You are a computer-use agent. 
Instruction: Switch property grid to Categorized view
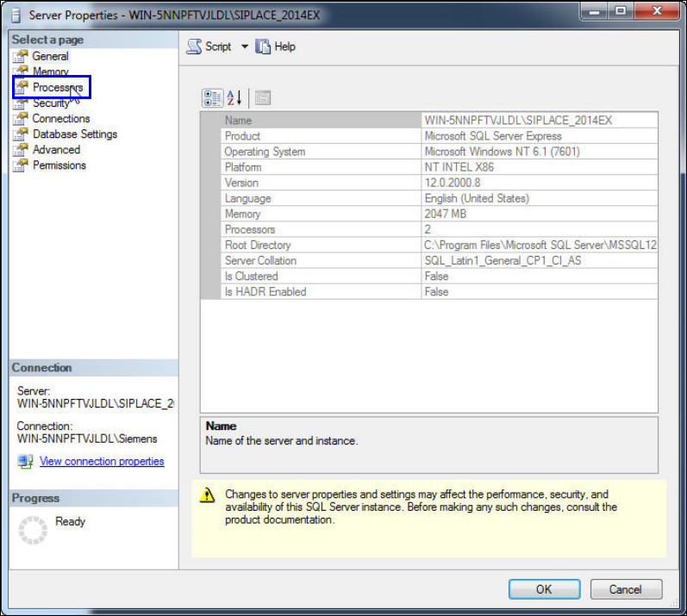point(213,98)
